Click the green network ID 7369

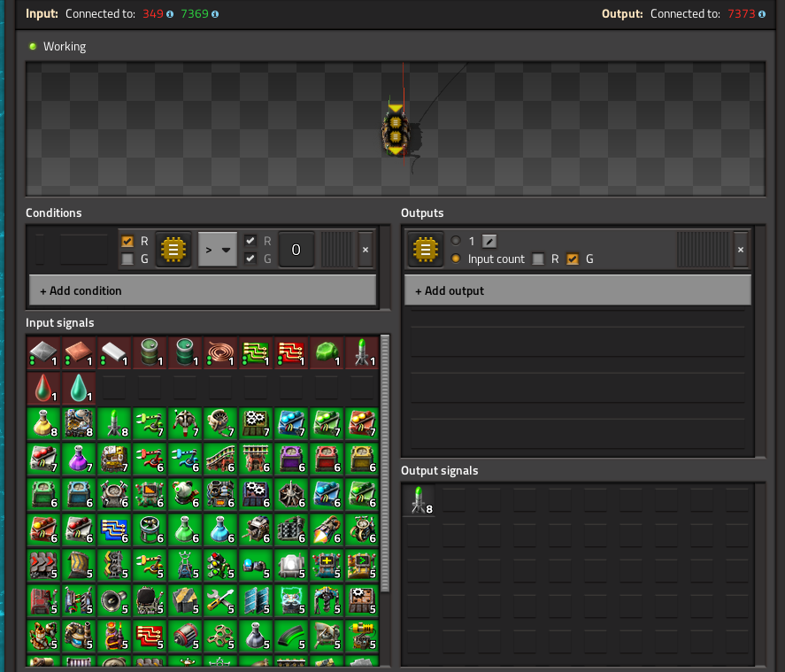[194, 14]
